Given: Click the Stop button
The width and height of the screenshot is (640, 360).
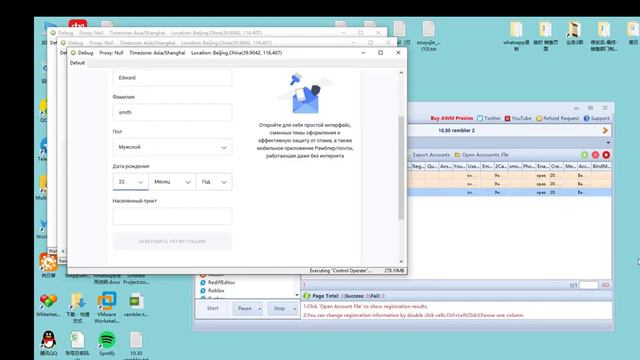Looking at the screenshot, I should coord(279,309).
